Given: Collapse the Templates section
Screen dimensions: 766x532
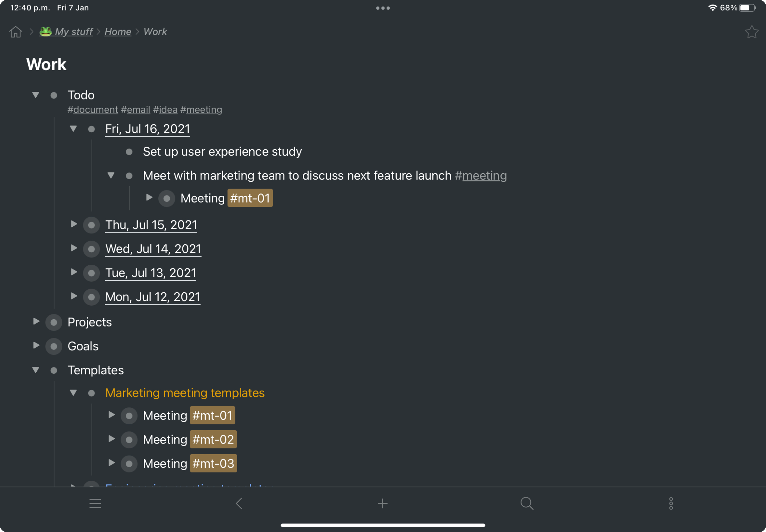Looking at the screenshot, I should click(36, 370).
